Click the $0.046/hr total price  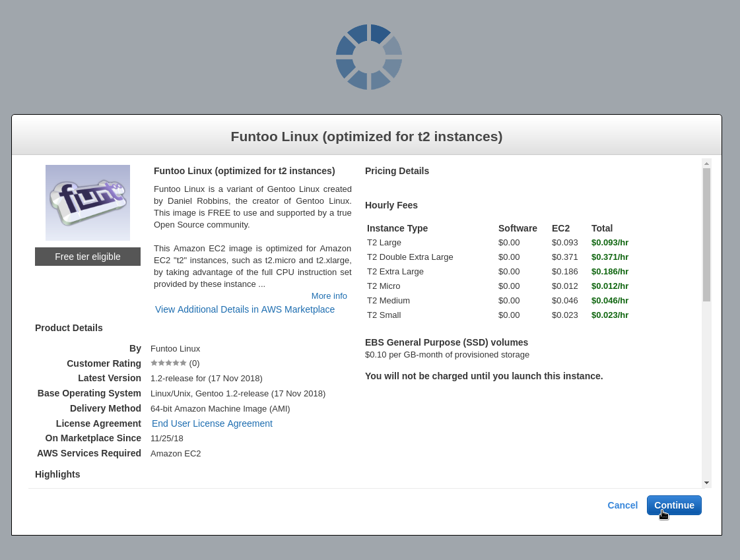pyautogui.click(x=610, y=301)
